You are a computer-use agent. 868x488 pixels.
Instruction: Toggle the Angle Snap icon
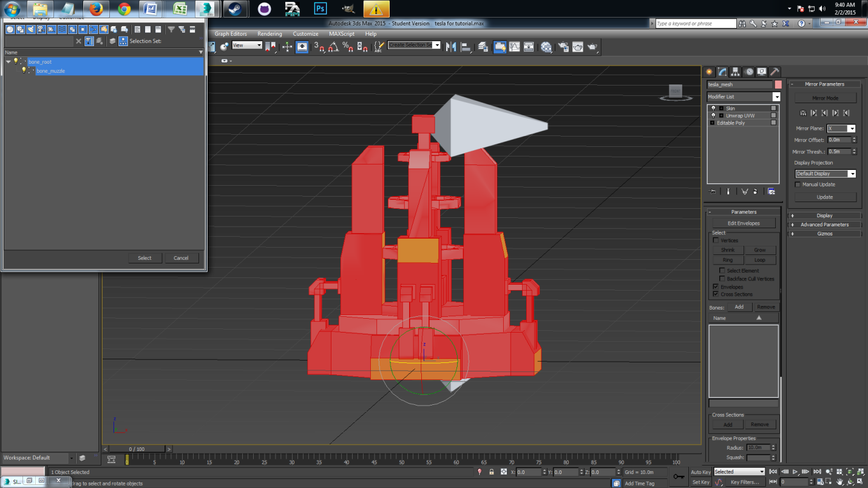pos(333,46)
